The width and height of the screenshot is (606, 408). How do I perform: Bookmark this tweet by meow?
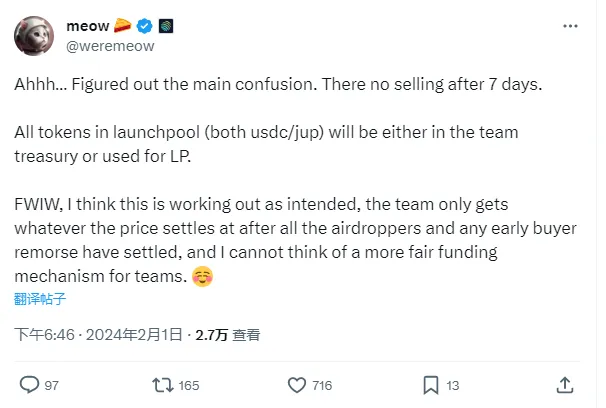click(431, 384)
